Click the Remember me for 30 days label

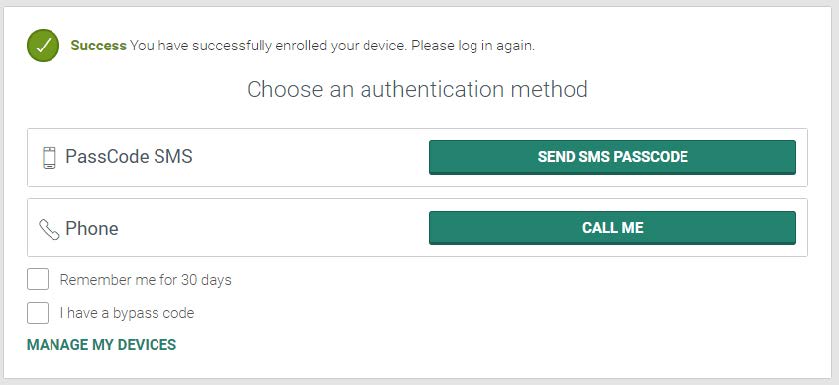146,280
